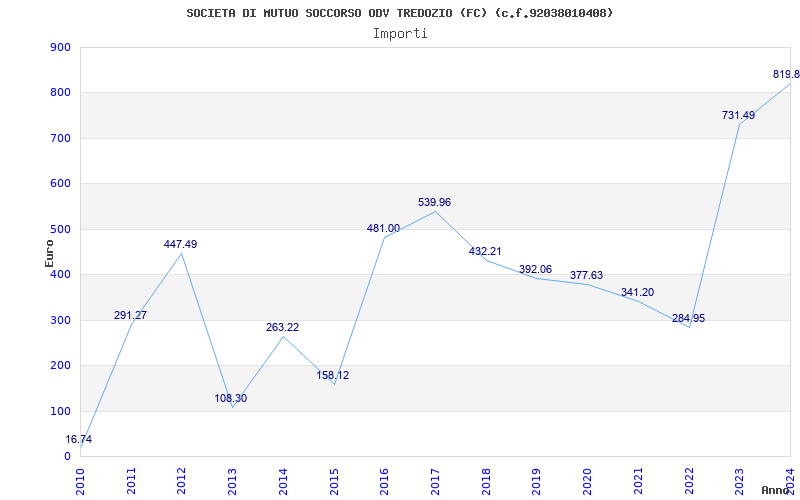Select the 731.49 data label

coord(738,116)
